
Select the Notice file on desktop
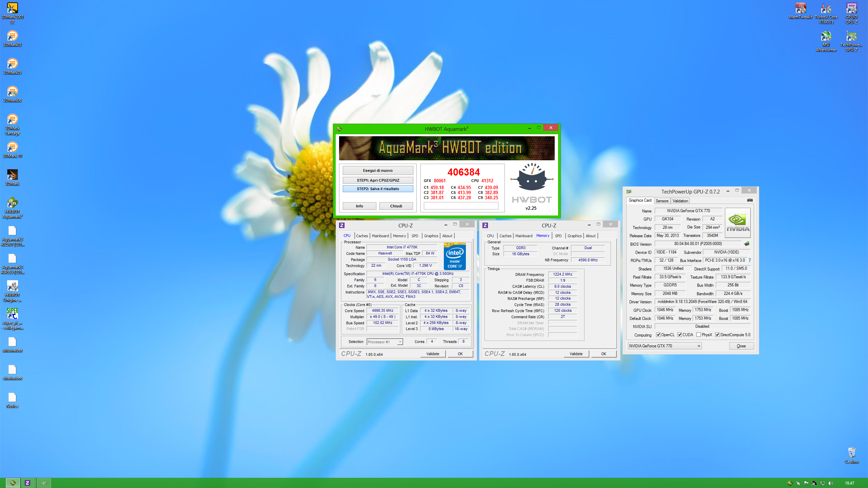coord(12,400)
